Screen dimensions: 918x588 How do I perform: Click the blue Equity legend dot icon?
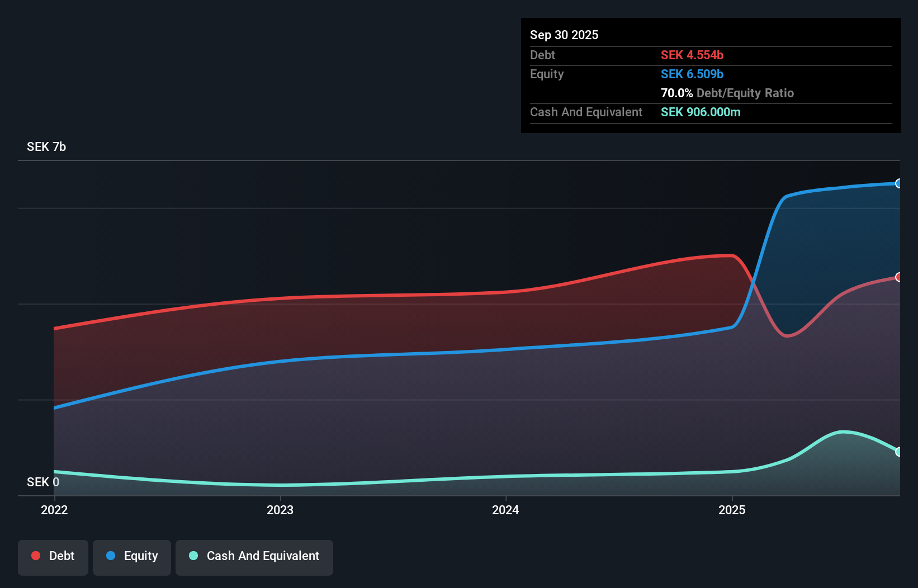click(x=110, y=556)
